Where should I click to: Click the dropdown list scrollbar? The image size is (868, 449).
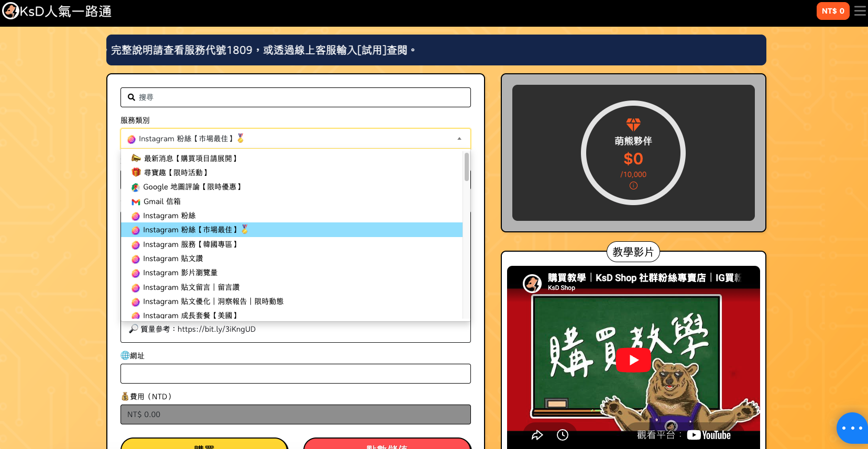tap(466, 167)
